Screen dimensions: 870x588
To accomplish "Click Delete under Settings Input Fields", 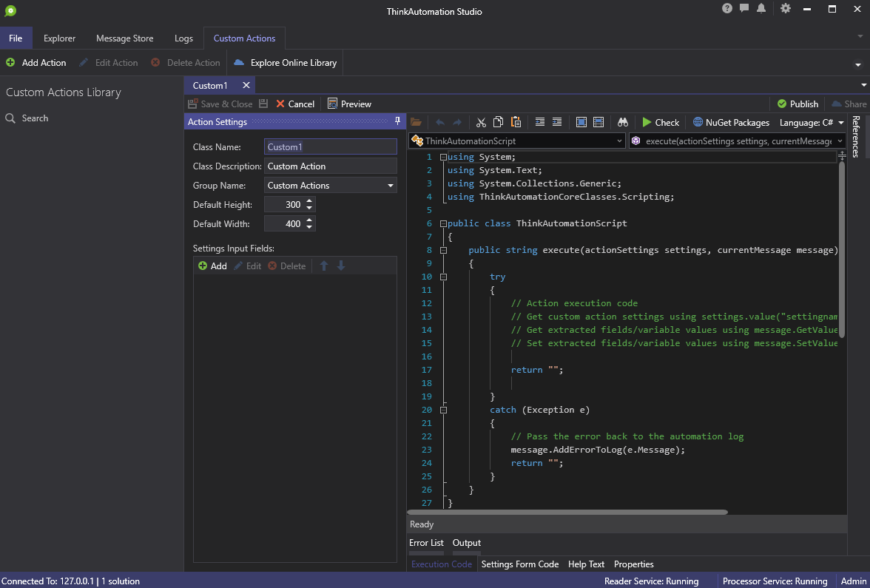I will [287, 266].
